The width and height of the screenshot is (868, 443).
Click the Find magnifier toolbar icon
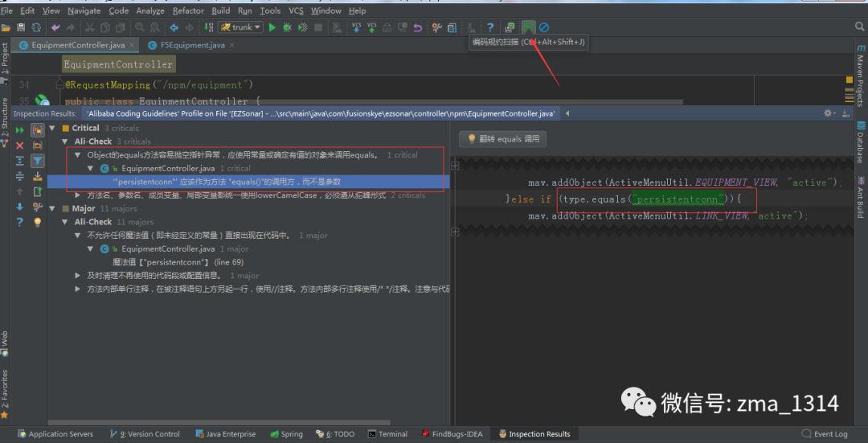[x=140, y=27]
